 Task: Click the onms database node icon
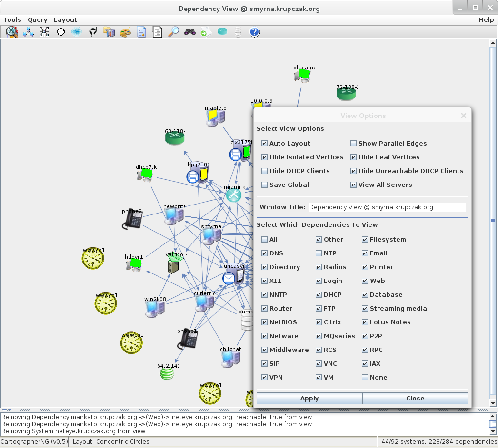tap(248, 321)
